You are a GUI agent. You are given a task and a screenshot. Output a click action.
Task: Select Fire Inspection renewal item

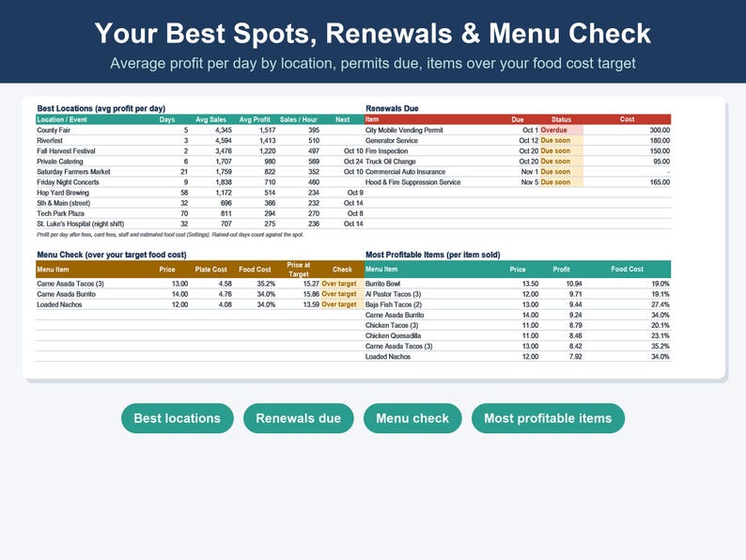pos(386,151)
